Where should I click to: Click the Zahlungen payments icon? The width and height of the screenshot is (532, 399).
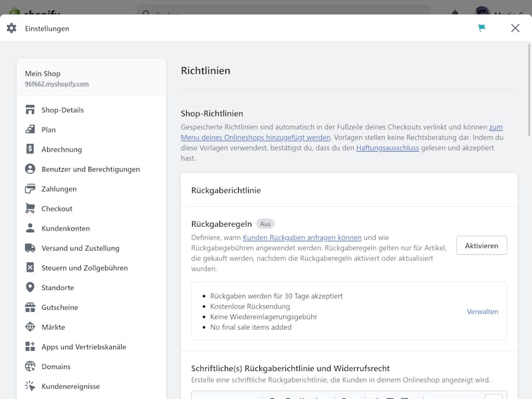point(30,188)
